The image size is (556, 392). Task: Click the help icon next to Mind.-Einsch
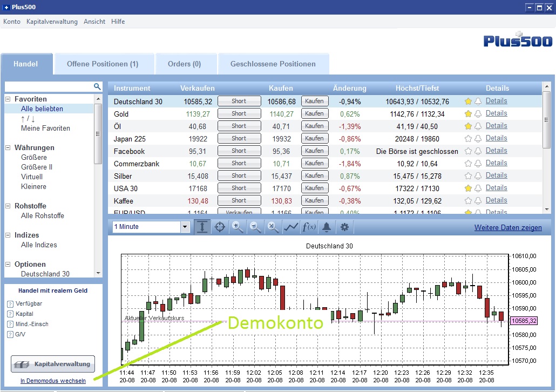click(x=10, y=325)
